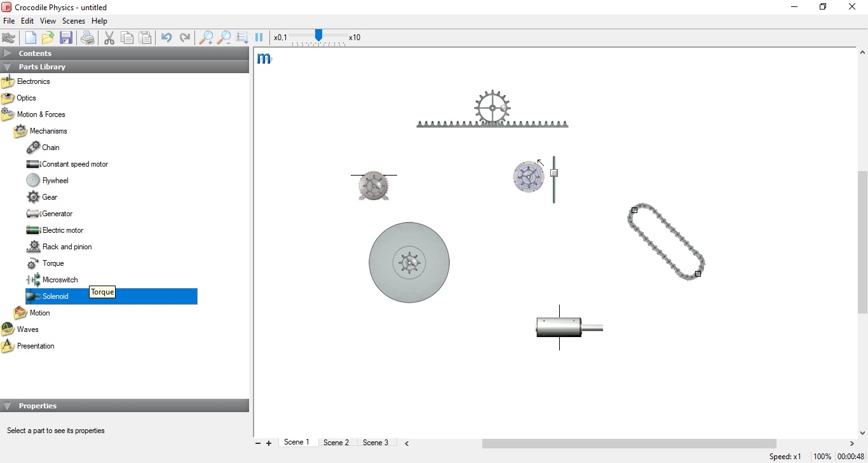Pick the Flywheel part from the library
The image size is (868, 463).
coord(48,181)
